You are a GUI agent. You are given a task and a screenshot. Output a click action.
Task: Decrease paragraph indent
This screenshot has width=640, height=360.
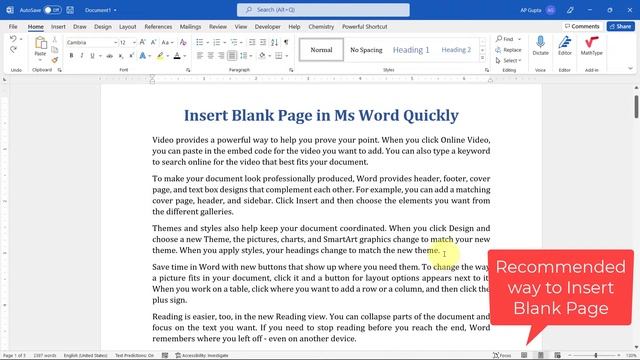[x=252, y=42]
